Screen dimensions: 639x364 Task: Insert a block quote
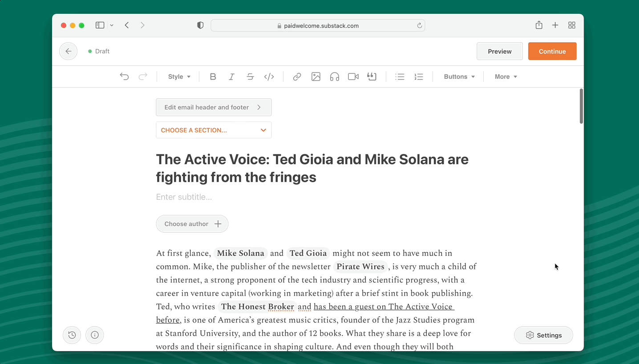(x=372, y=77)
